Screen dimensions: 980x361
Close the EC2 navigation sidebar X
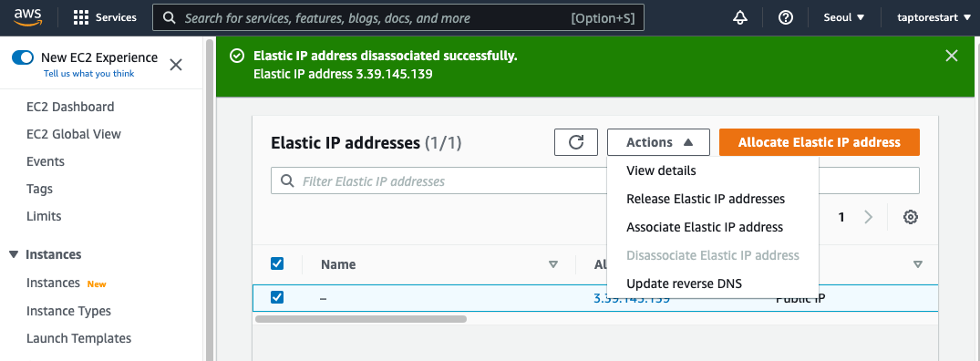coord(176,65)
